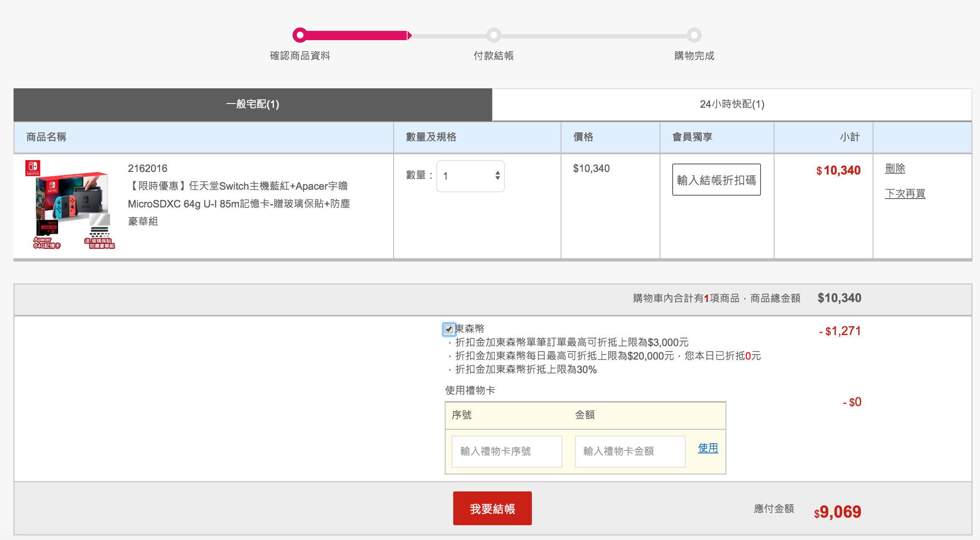
Task: Click the 序號 gift card column header
Action: 462,415
